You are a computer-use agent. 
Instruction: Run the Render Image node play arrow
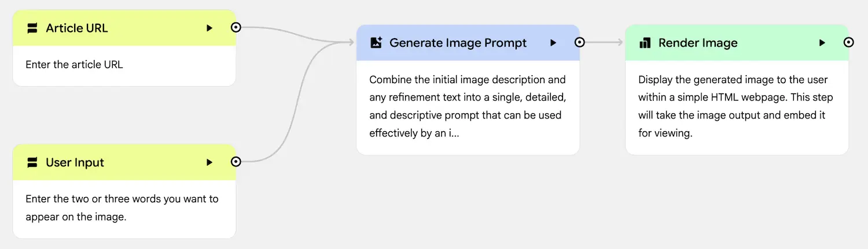click(822, 43)
